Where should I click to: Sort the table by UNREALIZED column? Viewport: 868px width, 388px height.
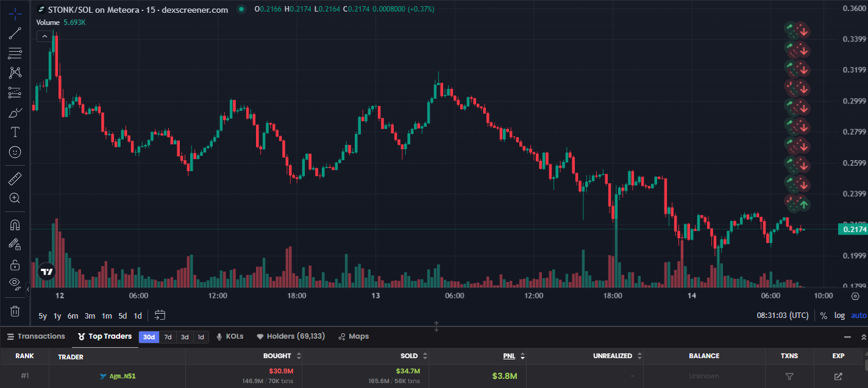(x=617, y=356)
